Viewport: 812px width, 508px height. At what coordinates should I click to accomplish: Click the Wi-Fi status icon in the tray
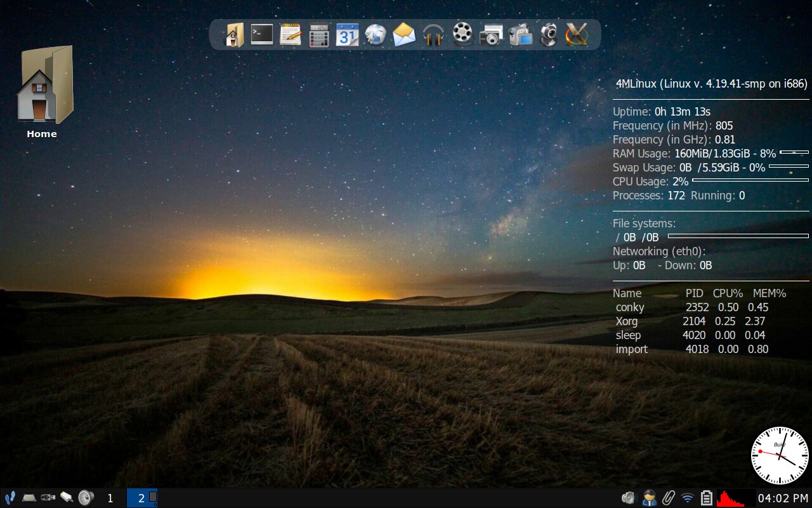(x=687, y=498)
